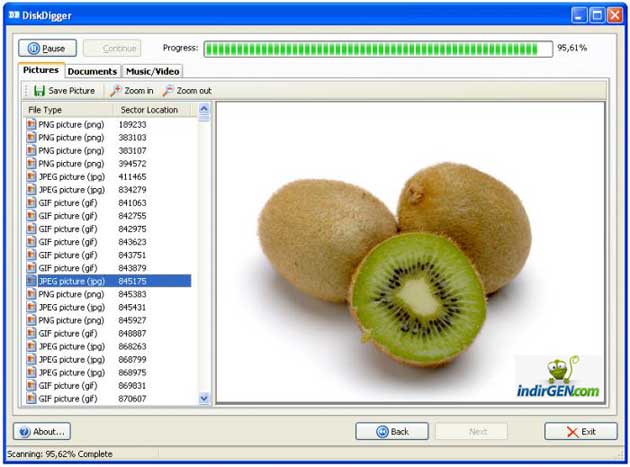Click the kiwi preview image

(x=410, y=252)
